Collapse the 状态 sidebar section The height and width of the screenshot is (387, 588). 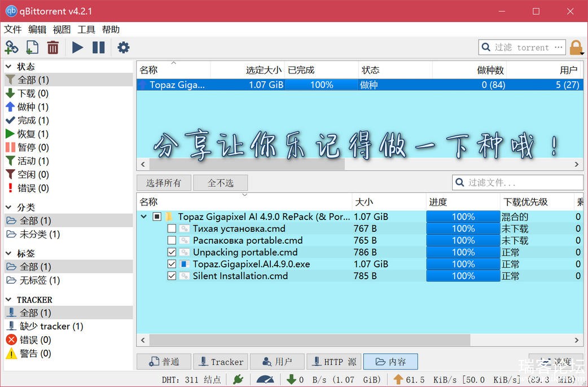tap(8, 67)
